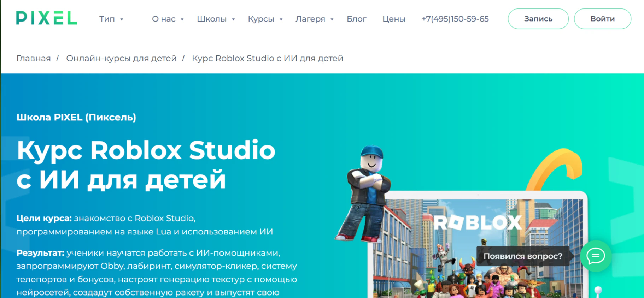This screenshot has width=644, height=298.
Task: Click the Запись button
Action: pyautogui.click(x=538, y=19)
